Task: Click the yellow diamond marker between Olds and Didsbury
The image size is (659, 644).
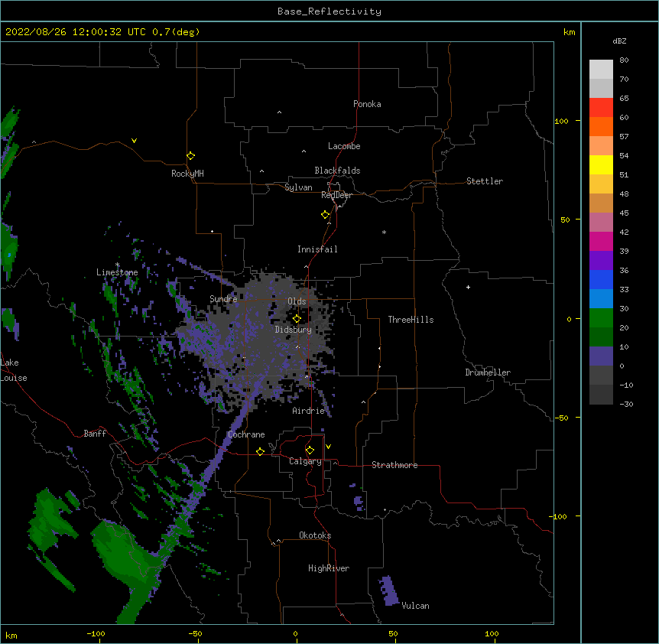Action: 297,319
